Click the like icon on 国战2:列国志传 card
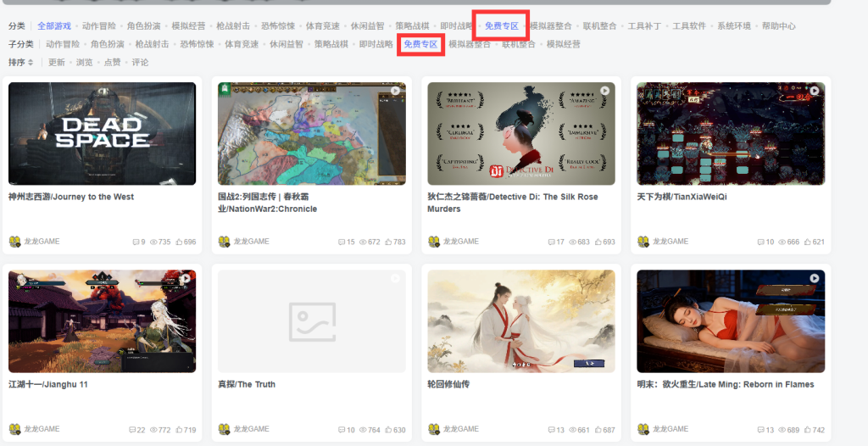Screen dimensions: 868x446 pos(388,243)
